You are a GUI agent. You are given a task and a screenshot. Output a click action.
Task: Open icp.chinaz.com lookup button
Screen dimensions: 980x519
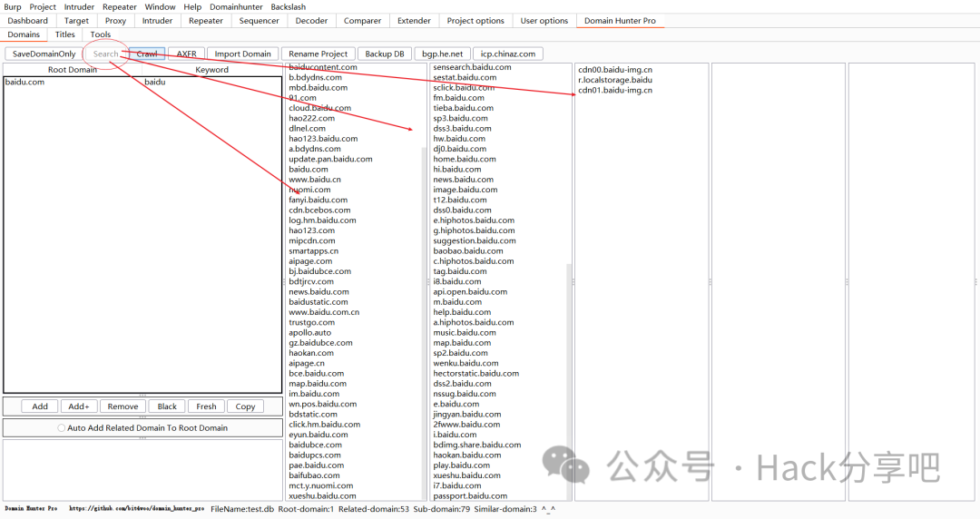pos(508,54)
